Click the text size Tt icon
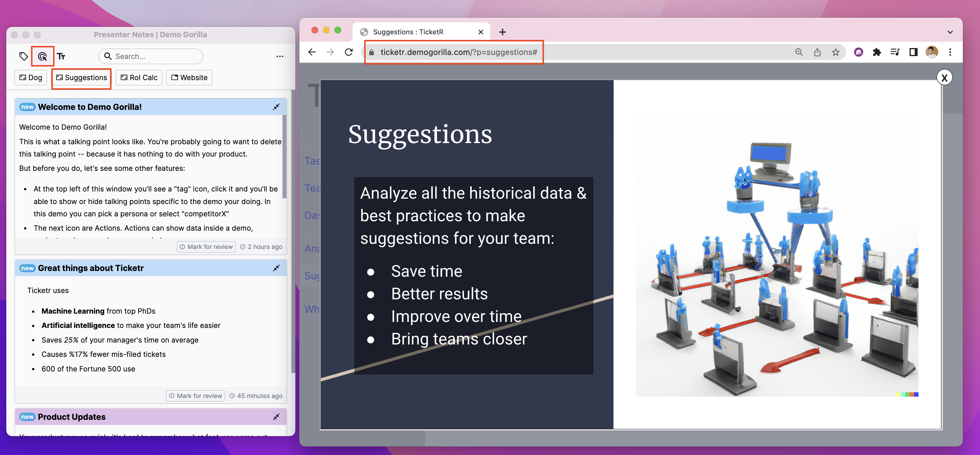The height and width of the screenshot is (455, 980). tap(61, 56)
